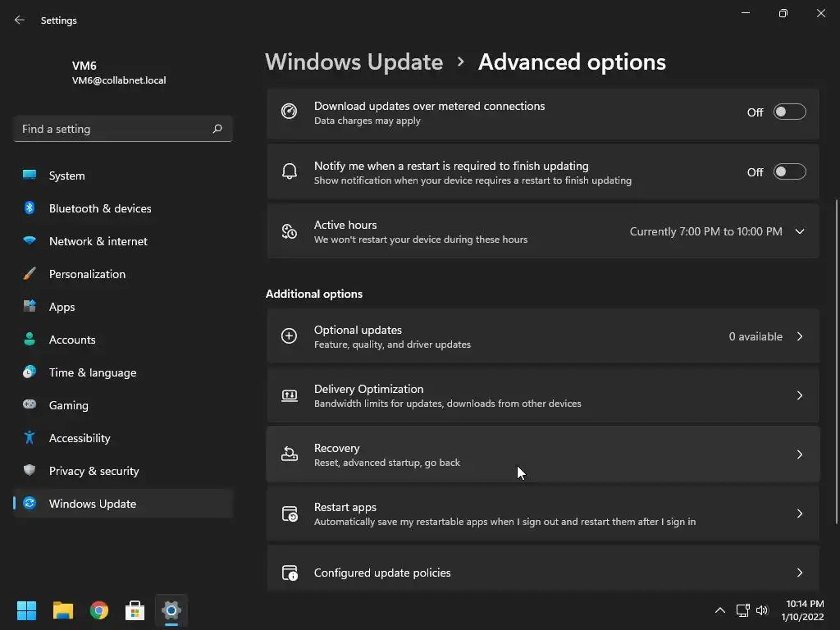Click the System monitor icon in sidebar
840x630 pixels.
[x=30, y=176]
